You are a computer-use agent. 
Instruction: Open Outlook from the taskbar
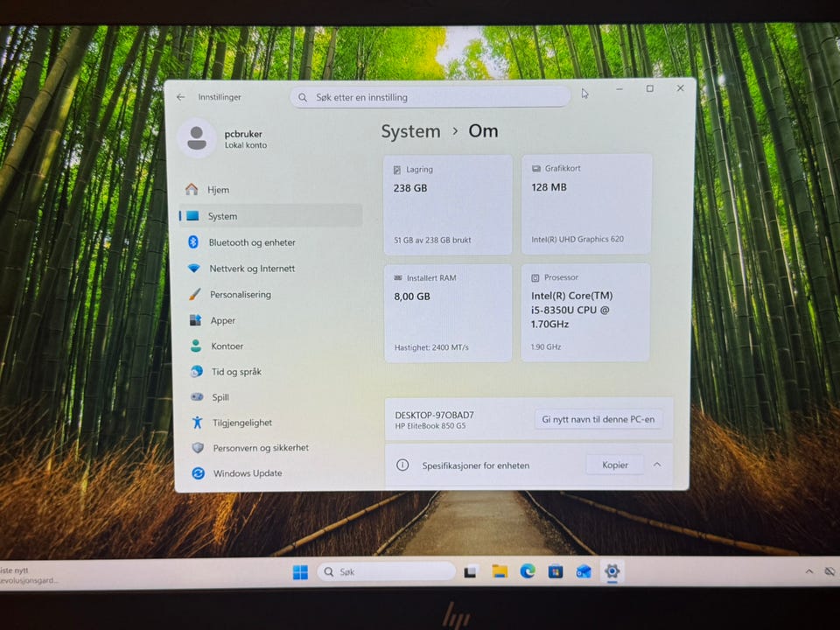[584, 571]
